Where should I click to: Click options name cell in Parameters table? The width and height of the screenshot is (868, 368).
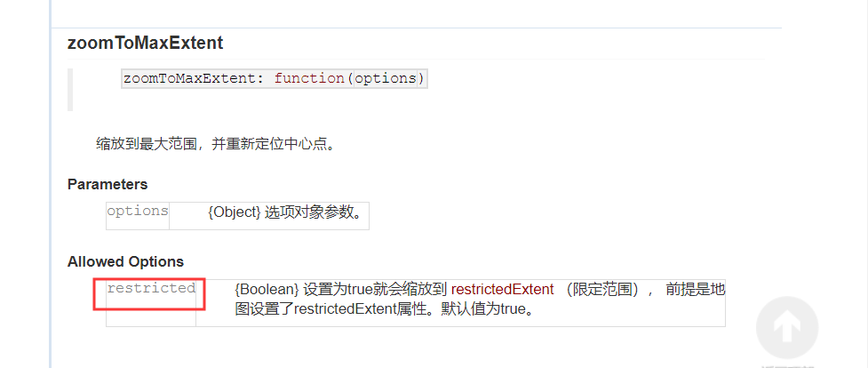point(138,216)
